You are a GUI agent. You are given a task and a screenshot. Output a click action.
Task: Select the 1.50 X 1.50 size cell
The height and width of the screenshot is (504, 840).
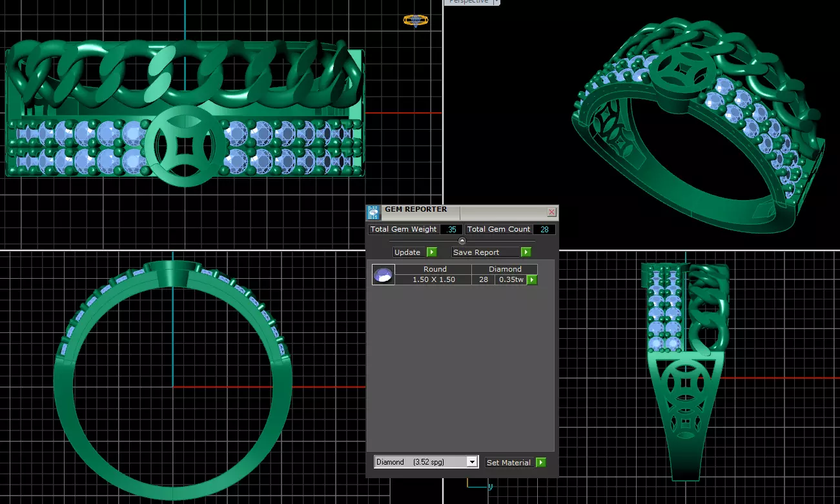(433, 279)
